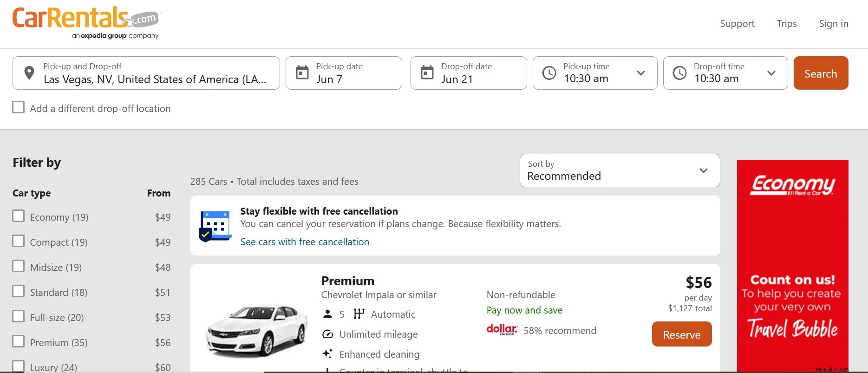Click the CarRentals.com logo

click(x=86, y=22)
